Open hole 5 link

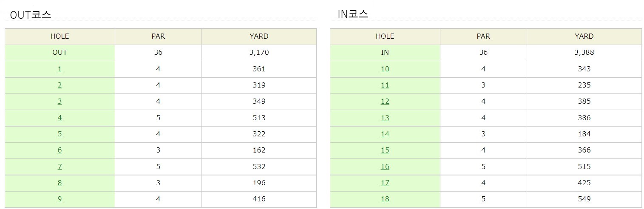coord(60,134)
